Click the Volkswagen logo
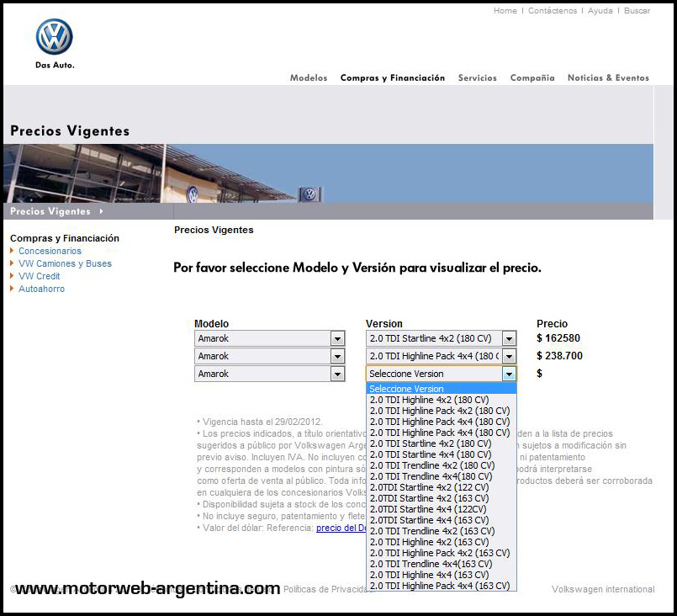 (x=55, y=37)
